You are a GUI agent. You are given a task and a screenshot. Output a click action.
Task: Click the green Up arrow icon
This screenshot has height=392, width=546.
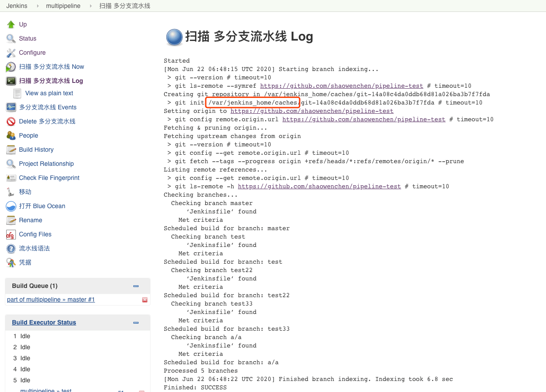pos(11,24)
